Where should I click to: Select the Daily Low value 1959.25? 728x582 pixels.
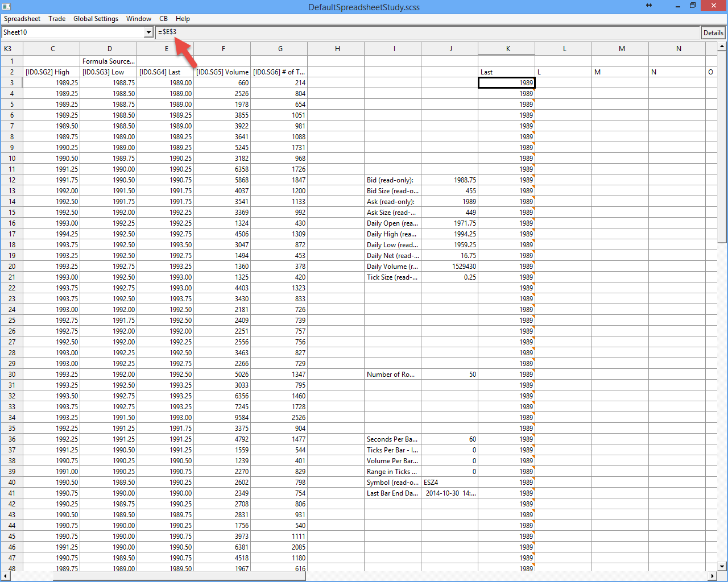[450, 245]
